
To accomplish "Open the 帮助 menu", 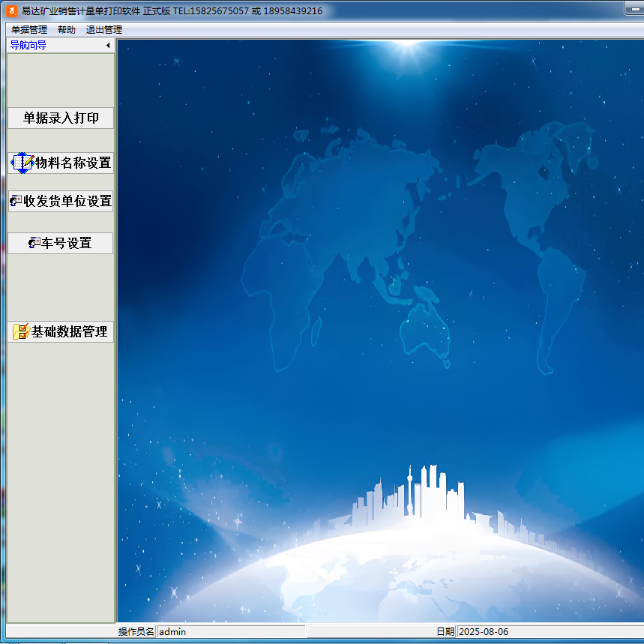I will [67, 29].
